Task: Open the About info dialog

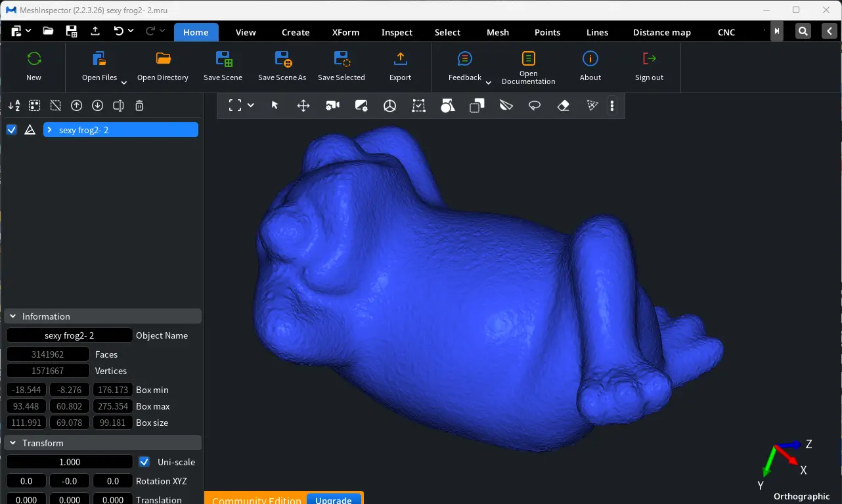Action: (590, 58)
